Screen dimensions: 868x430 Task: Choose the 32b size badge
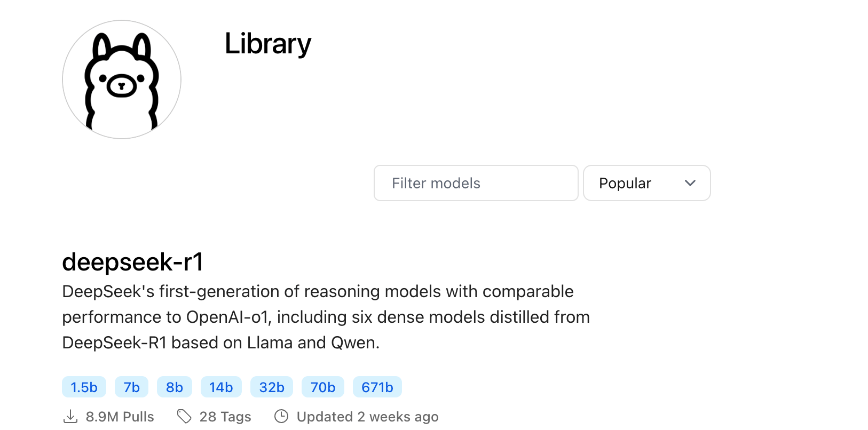tap(272, 387)
